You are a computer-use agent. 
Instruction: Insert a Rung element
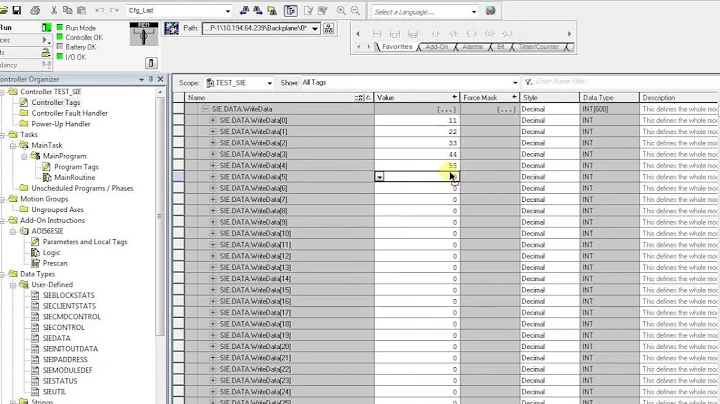(x=377, y=34)
